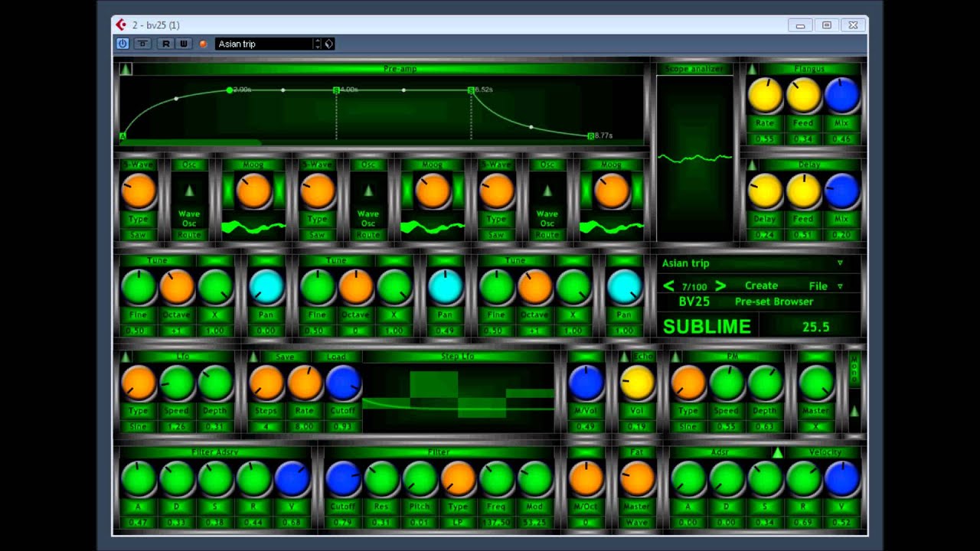Screen dimensions: 980x551
Task: Click the Step Lfo Save button
Action: point(284,357)
